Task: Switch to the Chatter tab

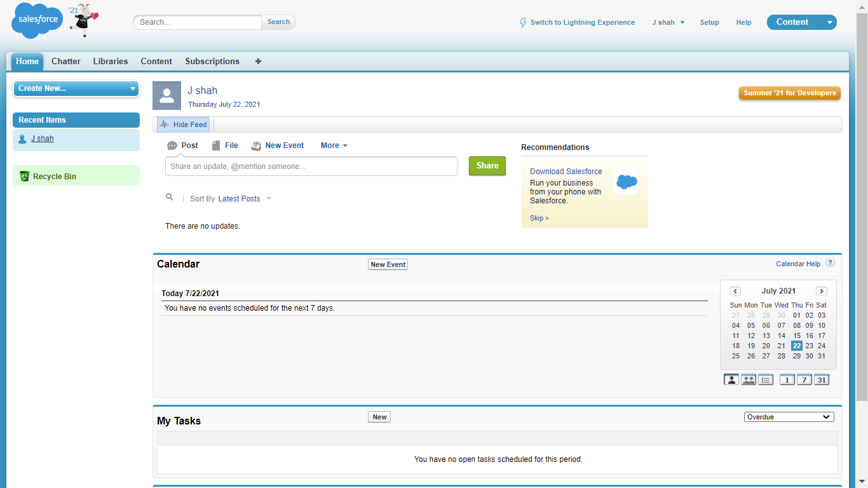Action: pyautogui.click(x=66, y=62)
